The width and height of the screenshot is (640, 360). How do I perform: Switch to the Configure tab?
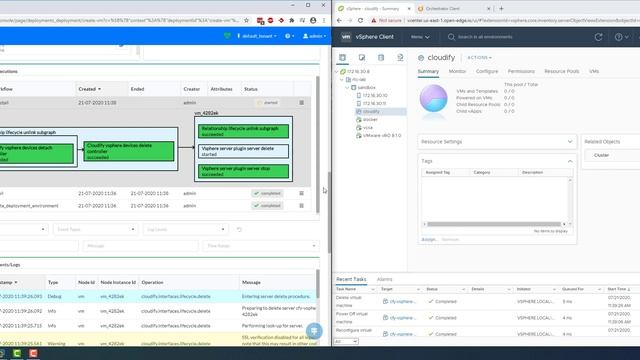pyautogui.click(x=487, y=71)
